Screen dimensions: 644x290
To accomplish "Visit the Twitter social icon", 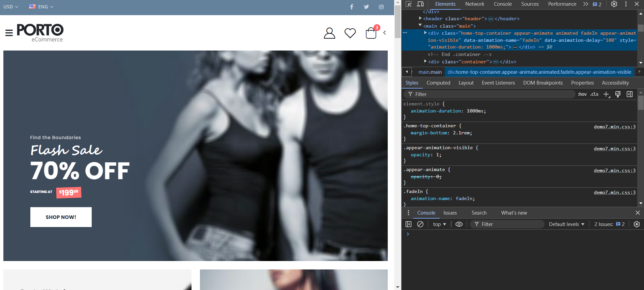I will coord(367,7).
